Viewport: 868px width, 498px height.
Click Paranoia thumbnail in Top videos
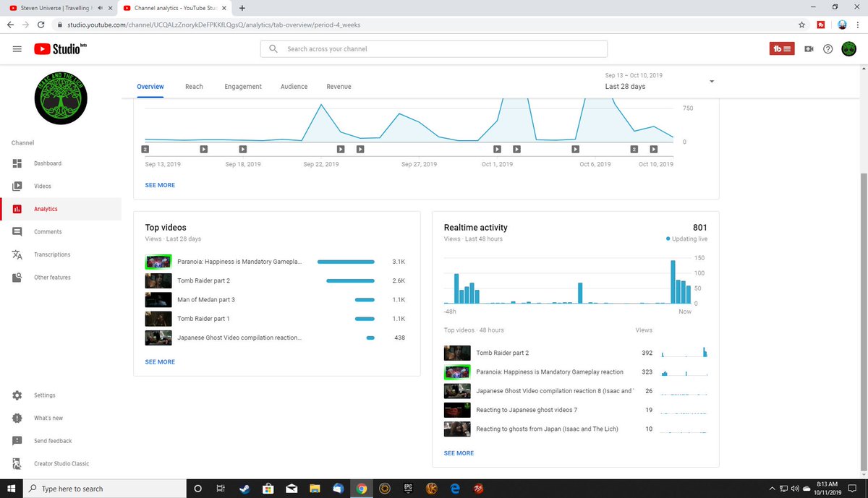click(x=158, y=262)
